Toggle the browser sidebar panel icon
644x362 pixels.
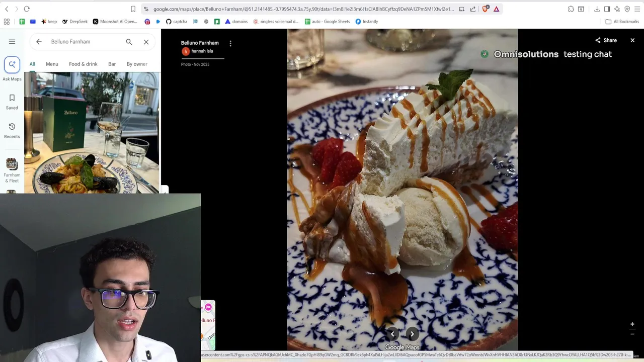pyautogui.click(x=607, y=9)
